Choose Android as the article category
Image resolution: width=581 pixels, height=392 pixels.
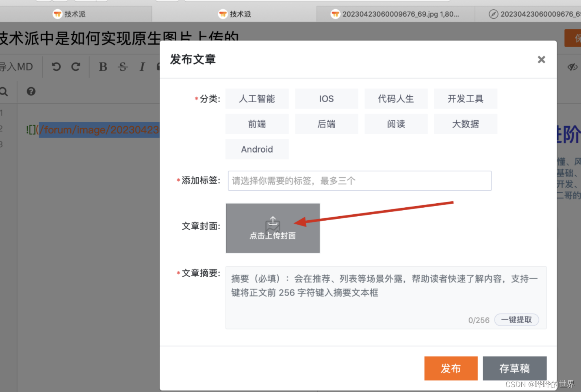point(257,149)
